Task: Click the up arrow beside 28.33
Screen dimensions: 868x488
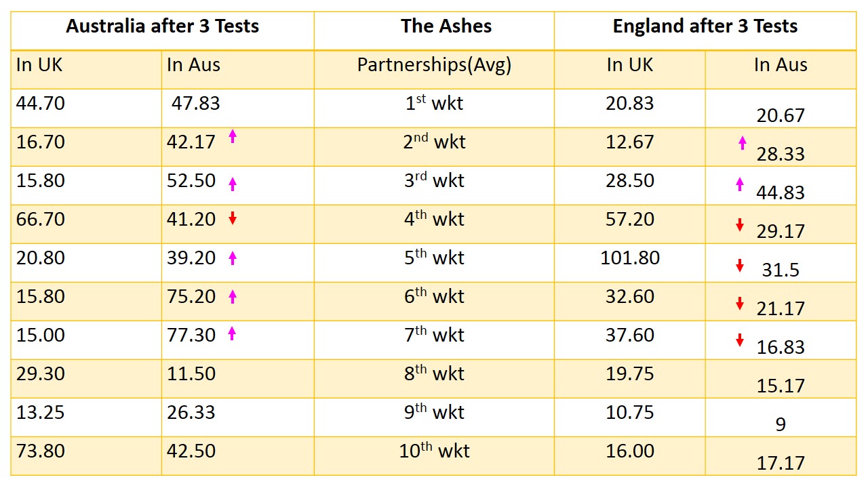Action: pos(741,142)
